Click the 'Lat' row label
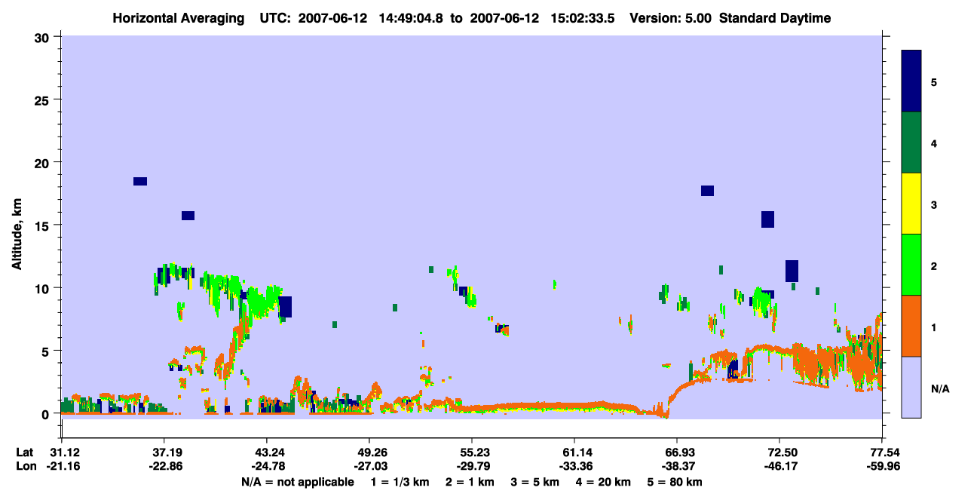 [x=24, y=452]
